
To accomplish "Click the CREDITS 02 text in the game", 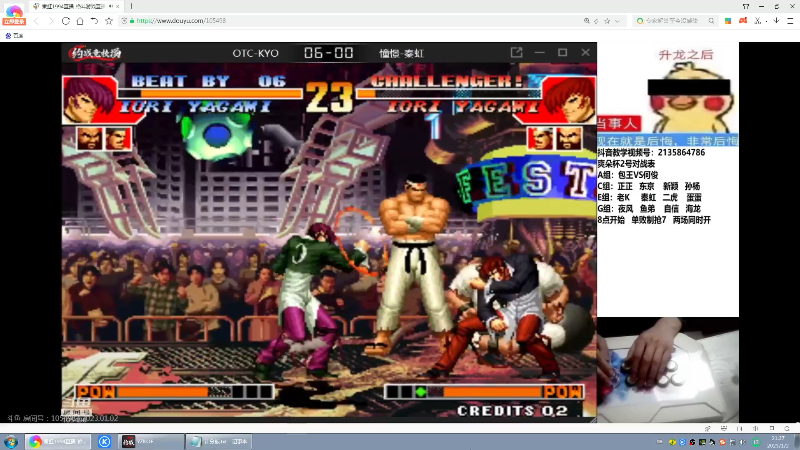I will (512, 411).
